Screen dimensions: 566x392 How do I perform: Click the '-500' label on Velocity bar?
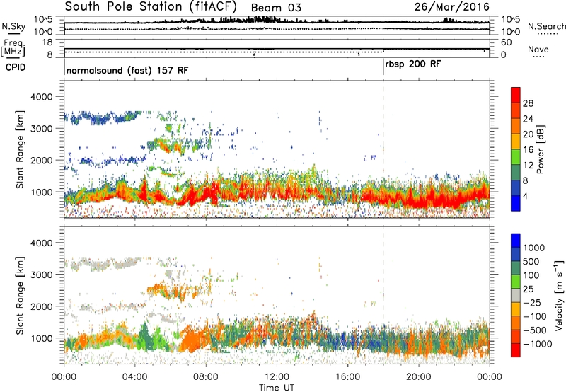click(x=535, y=330)
